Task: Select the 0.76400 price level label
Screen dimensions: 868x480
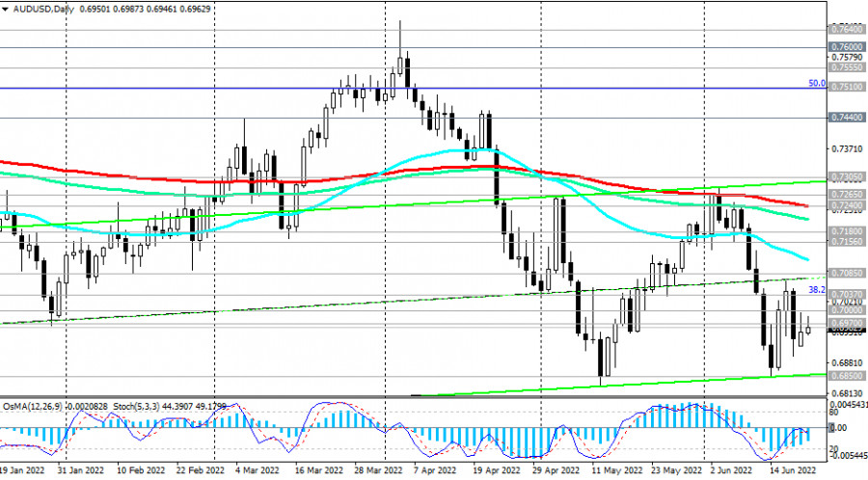Action: (x=847, y=29)
